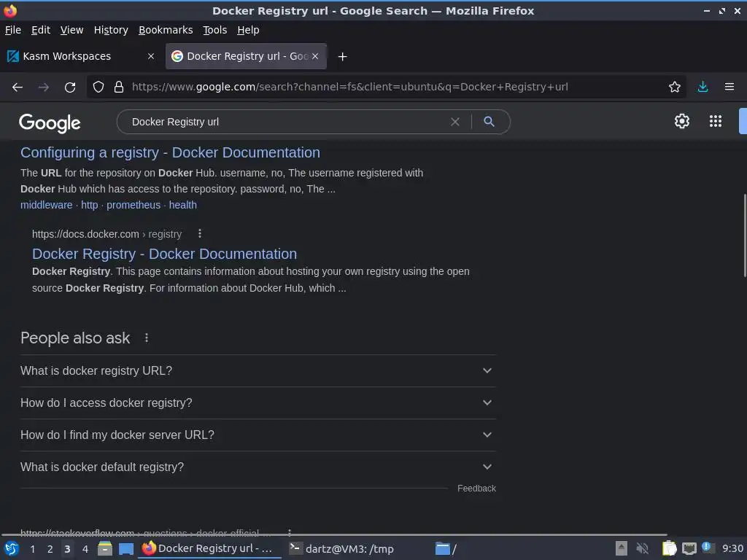Open the taskbar start menu
747x560 pixels.
pyautogui.click(x=12, y=549)
